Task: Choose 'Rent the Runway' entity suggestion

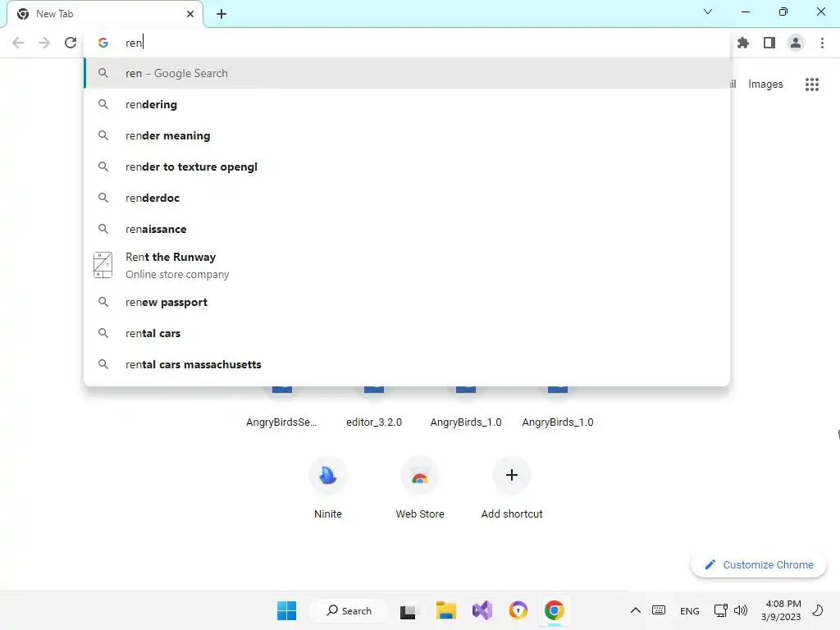Action: pos(407,265)
